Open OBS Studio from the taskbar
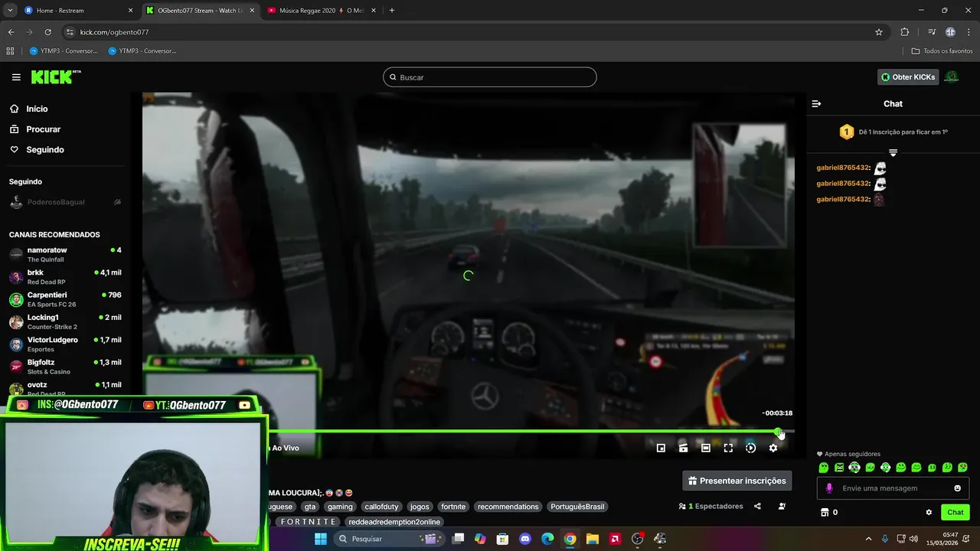980x551 pixels. tap(637, 539)
